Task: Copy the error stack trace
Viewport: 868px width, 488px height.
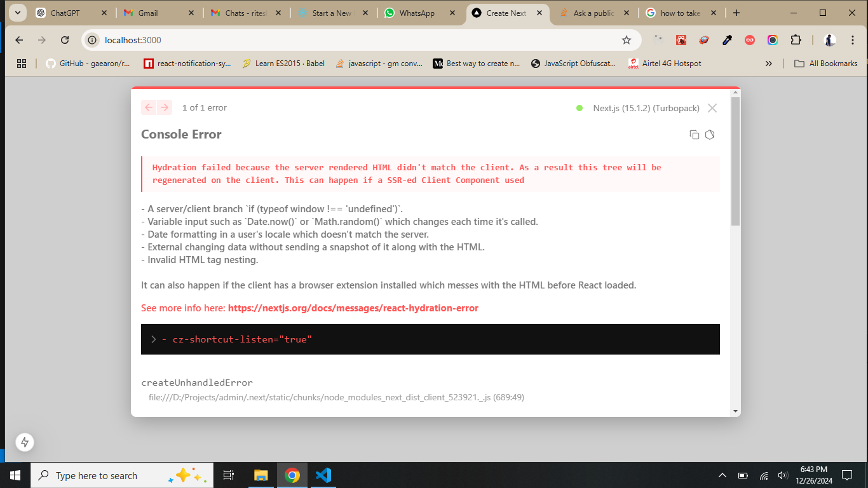Action: [x=695, y=135]
